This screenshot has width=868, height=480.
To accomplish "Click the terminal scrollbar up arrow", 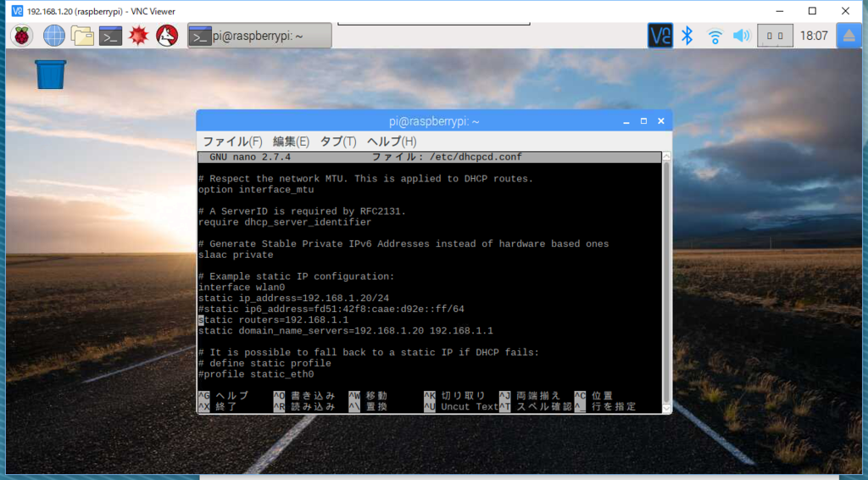I will pyautogui.click(x=666, y=157).
